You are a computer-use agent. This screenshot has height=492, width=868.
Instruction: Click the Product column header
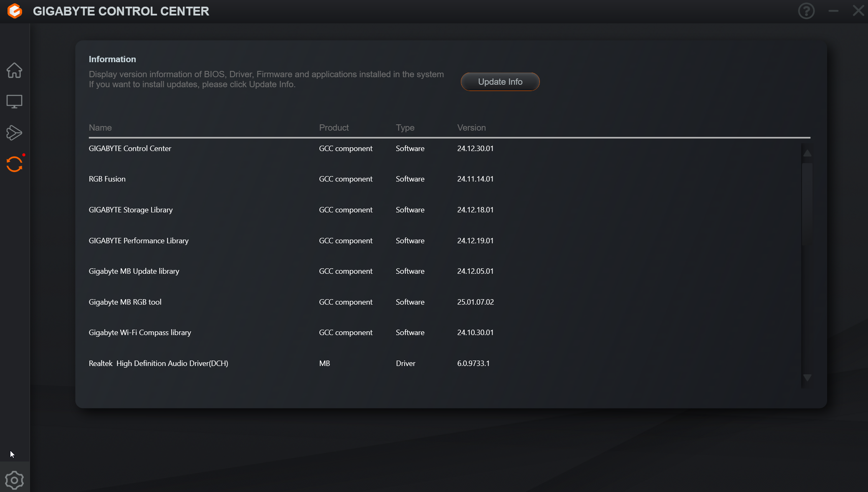tap(334, 128)
